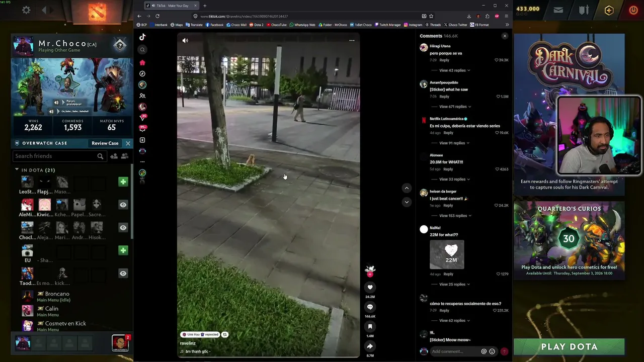Click the TikTok upload plus icon

[x=142, y=140]
